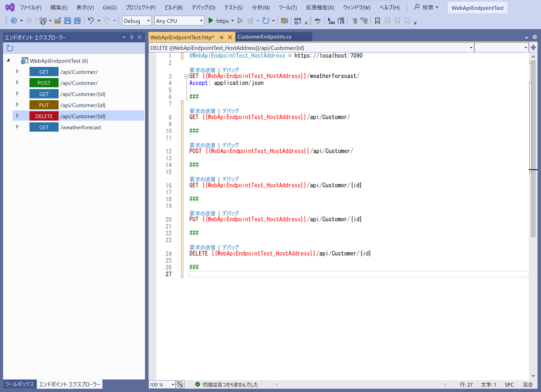Screen dimensions: 541x392
Task: Switch to the ツールボックス tab
Action: (19, 384)
